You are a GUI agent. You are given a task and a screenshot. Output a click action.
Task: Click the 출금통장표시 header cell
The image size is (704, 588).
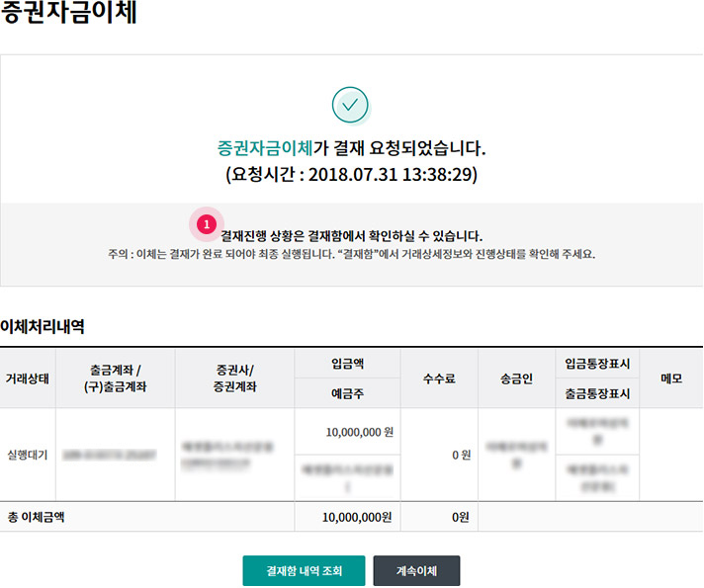[597, 393]
